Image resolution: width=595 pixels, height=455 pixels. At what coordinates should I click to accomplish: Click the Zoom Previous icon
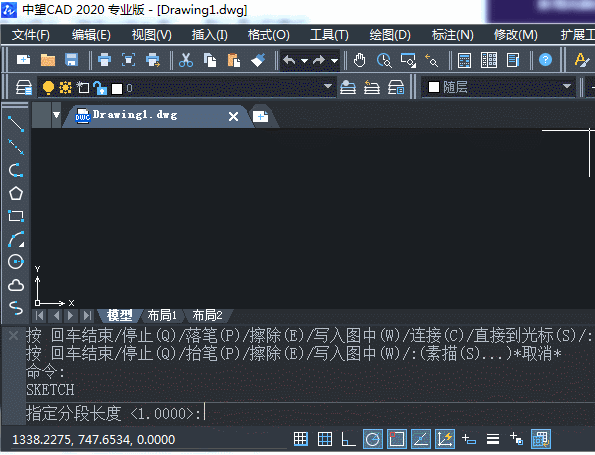click(432, 60)
